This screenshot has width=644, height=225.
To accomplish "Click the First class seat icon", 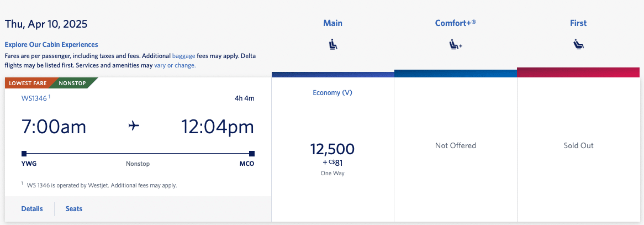I will pyautogui.click(x=578, y=45).
